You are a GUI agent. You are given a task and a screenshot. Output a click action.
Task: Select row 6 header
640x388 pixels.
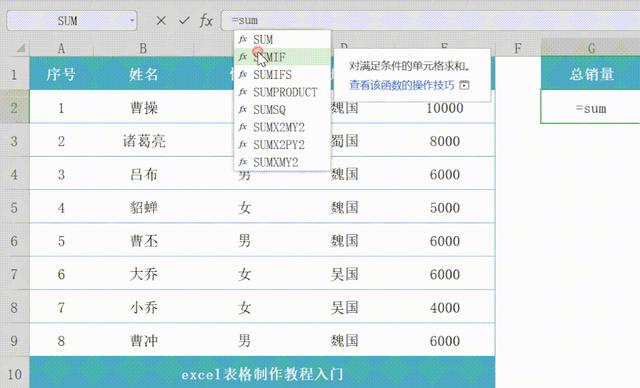coord(14,241)
